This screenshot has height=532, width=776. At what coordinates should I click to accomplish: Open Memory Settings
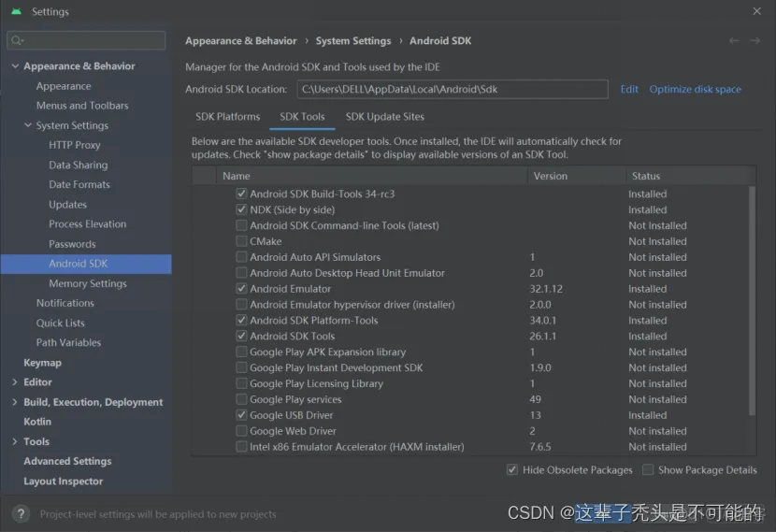[88, 283]
